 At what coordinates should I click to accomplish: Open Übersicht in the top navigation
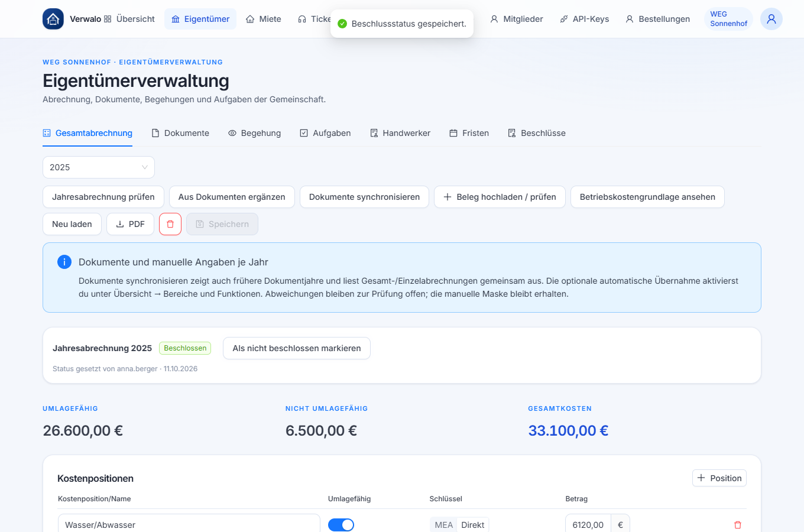click(x=129, y=19)
